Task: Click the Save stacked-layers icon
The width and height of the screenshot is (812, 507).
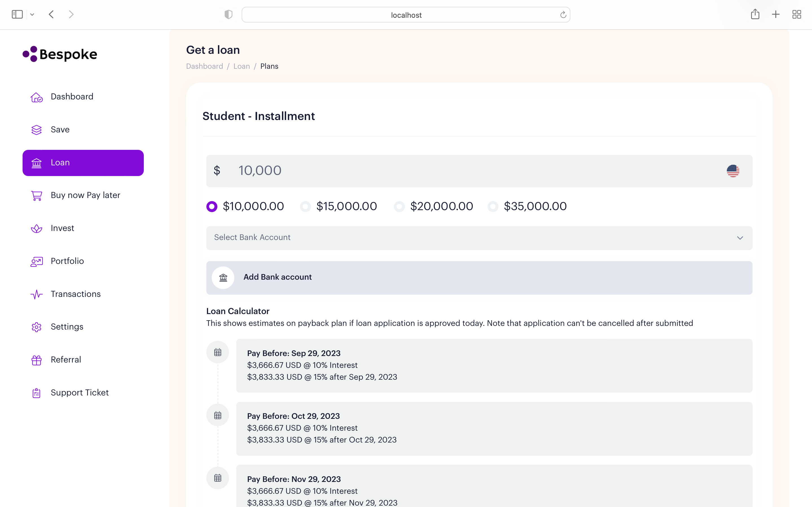Action: (37, 130)
